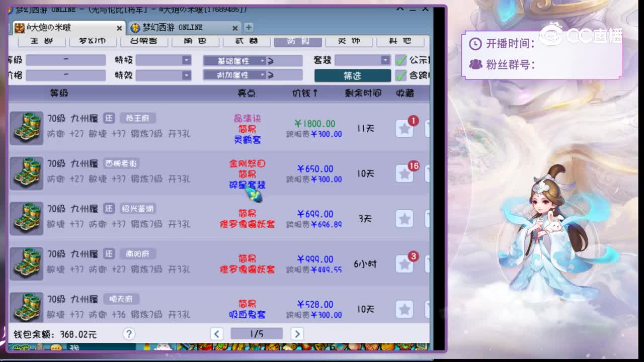Click the ¥650.00 price
The height and width of the screenshot is (362, 644).
(315, 169)
